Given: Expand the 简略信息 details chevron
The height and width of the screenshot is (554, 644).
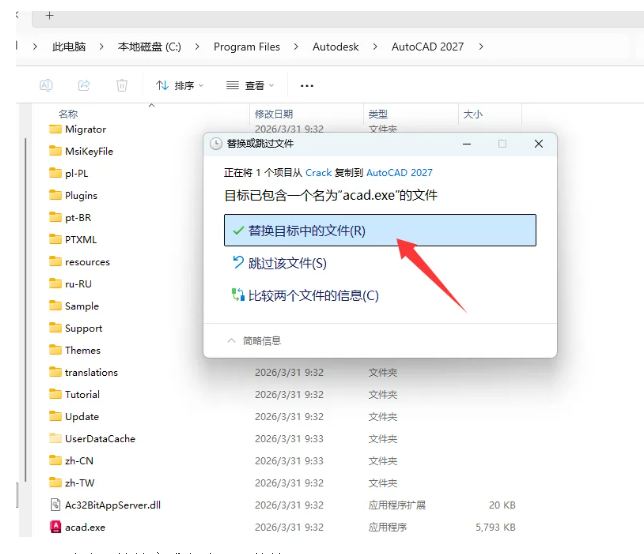Looking at the screenshot, I should [231, 340].
